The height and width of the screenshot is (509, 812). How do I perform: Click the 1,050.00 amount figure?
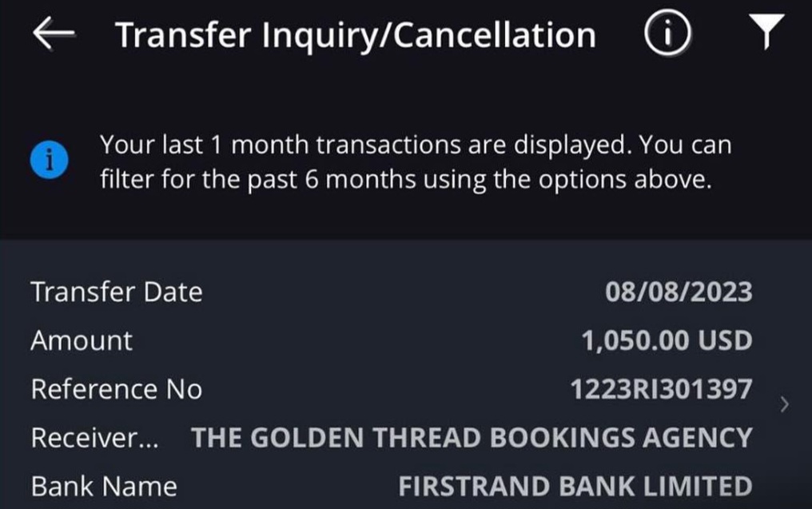(636, 341)
